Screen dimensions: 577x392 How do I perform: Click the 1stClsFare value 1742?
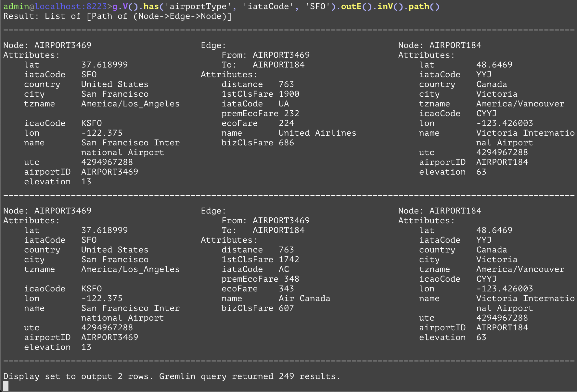[289, 260]
